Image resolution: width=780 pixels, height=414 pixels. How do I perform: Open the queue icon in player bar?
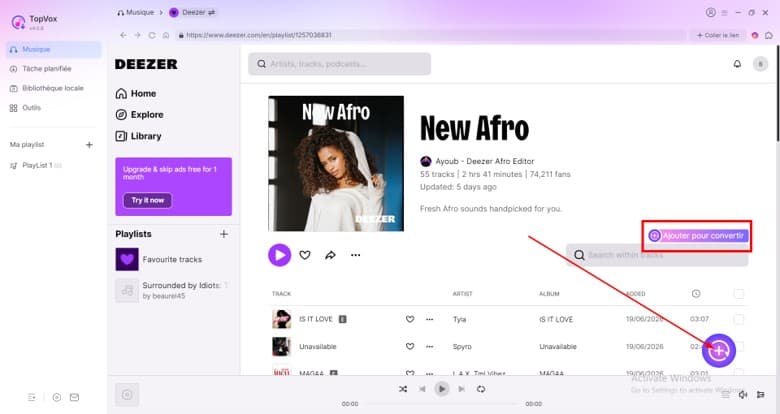click(x=761, y=395)
